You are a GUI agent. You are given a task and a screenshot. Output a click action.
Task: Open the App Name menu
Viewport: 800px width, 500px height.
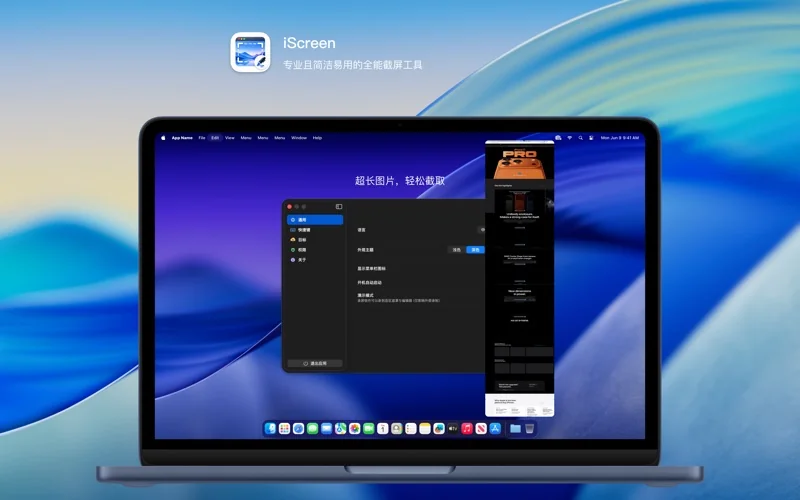[x=182, y=138]
